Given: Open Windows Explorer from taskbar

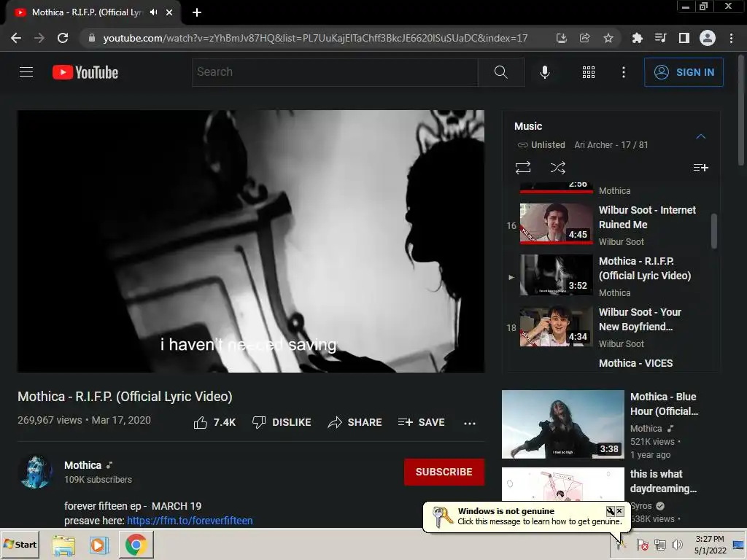Looking at the screenshot, I should [x=63, y=545].
